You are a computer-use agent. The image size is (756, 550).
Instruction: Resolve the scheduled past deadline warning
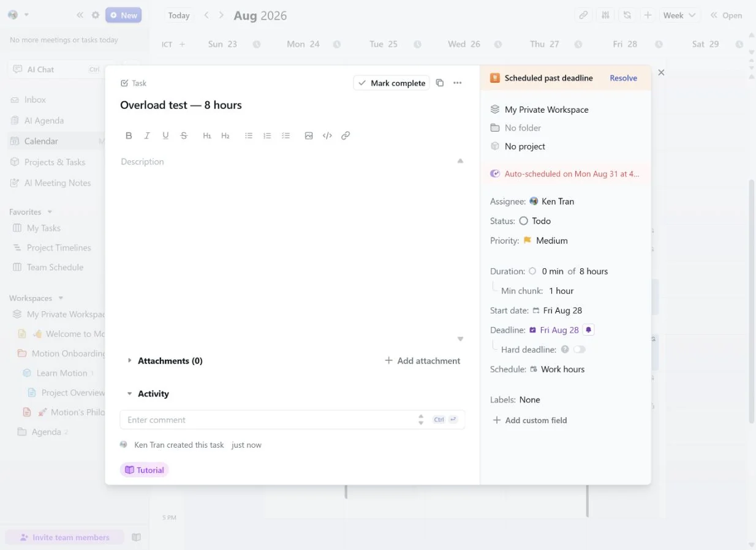pyautogui.click(x=623, y=78)
